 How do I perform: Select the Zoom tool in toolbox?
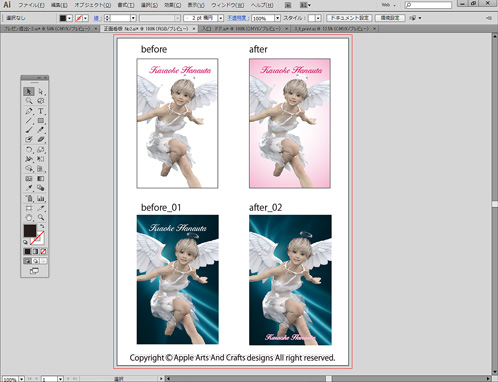pyautogui.click(x=41, y=217)
